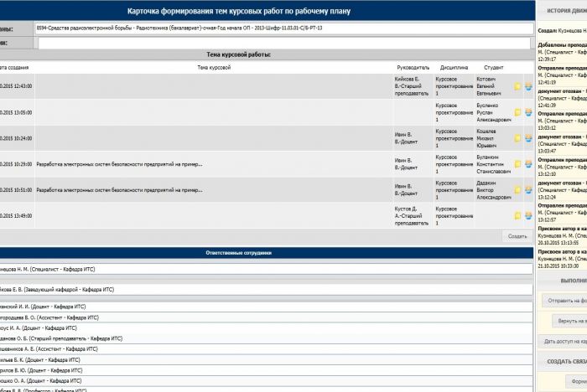Click the blue user icon for Бусленко Руслан
The height and width of the screenshot is (392, 587).
coord(527,112)
